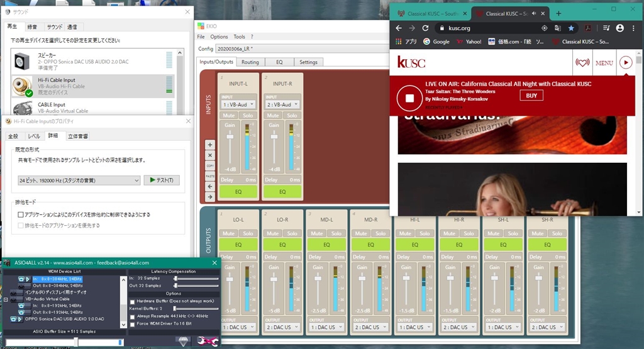
Task: Switch to EKIO Settings tab
Action: [308, 62]
